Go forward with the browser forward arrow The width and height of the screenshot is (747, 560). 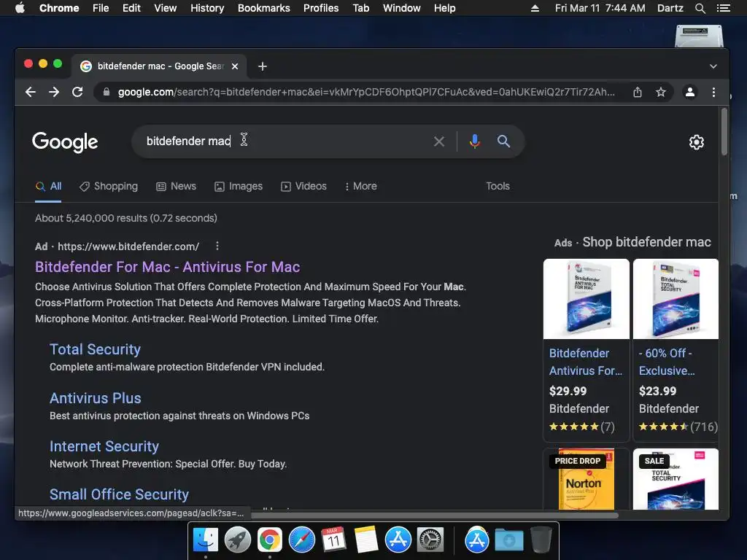pos(54,92)
